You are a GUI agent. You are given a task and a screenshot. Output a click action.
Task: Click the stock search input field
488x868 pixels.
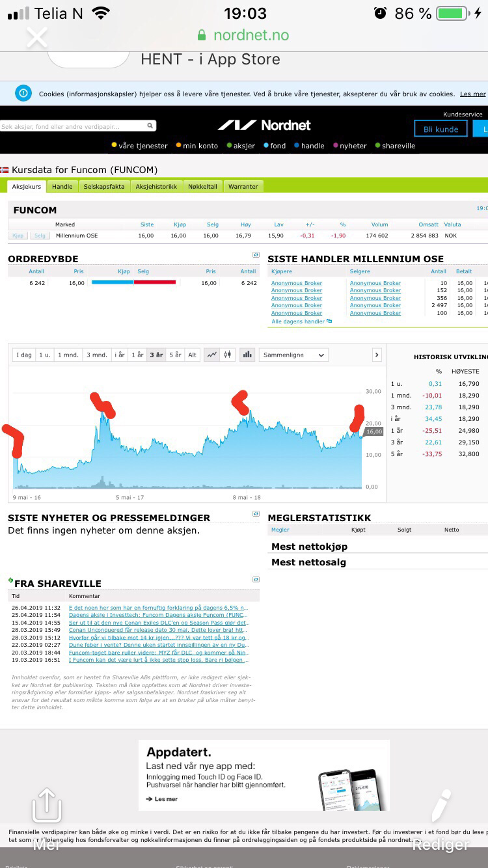[x=72, y=126]
